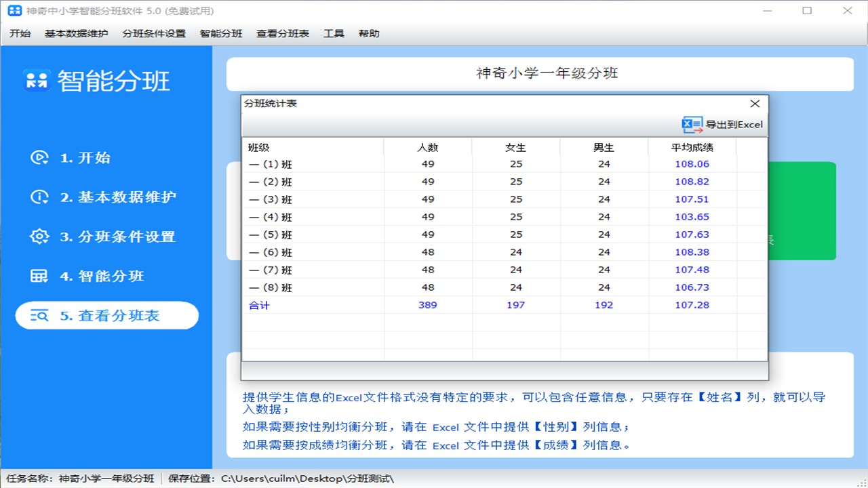Close the 分班统计表 dialog
The image size is (868, 488).
(755, 104)
